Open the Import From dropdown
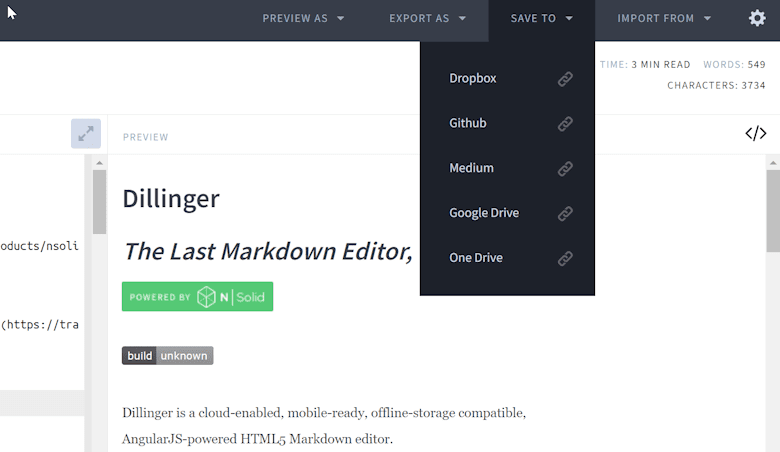The width and height of the screenshot is (780, 452). coord(664,18)
